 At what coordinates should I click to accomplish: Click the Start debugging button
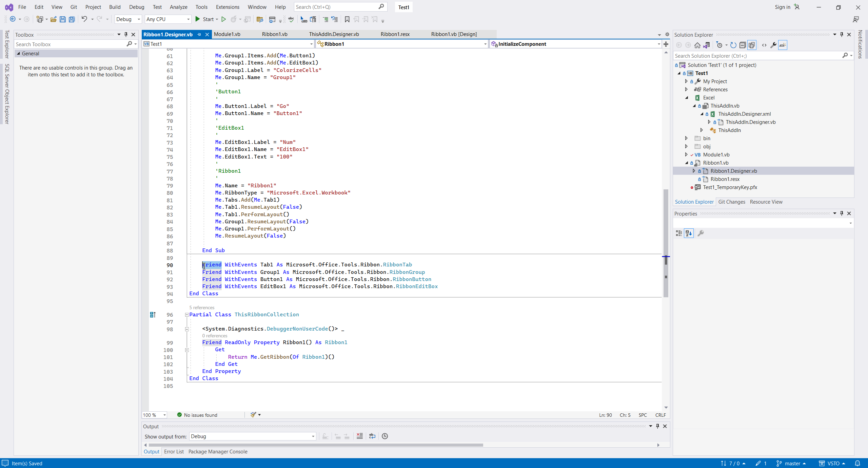205,19
